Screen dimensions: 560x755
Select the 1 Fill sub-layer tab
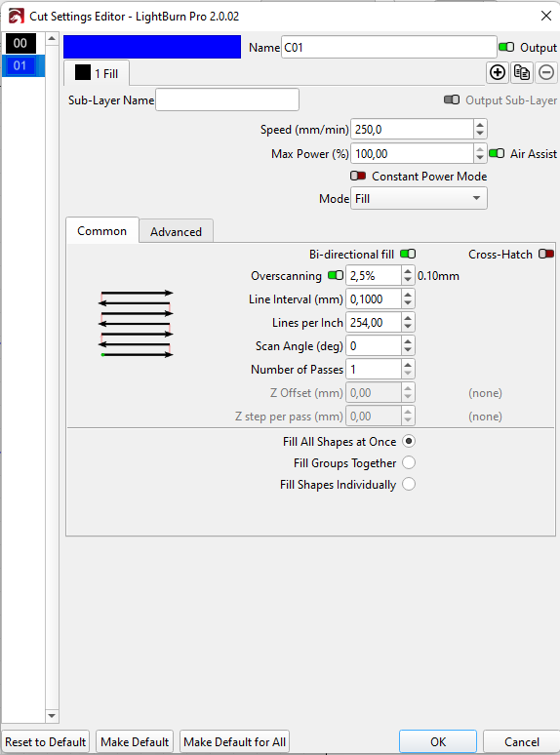point(97,73)
